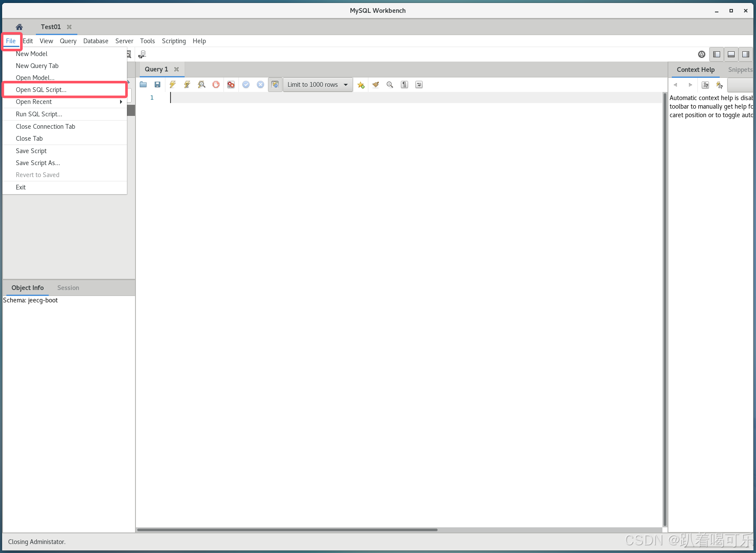The width and height of the screenshot is (756, 553).
Task: Choose Save Script As... entry
Action: pos(65,163)
